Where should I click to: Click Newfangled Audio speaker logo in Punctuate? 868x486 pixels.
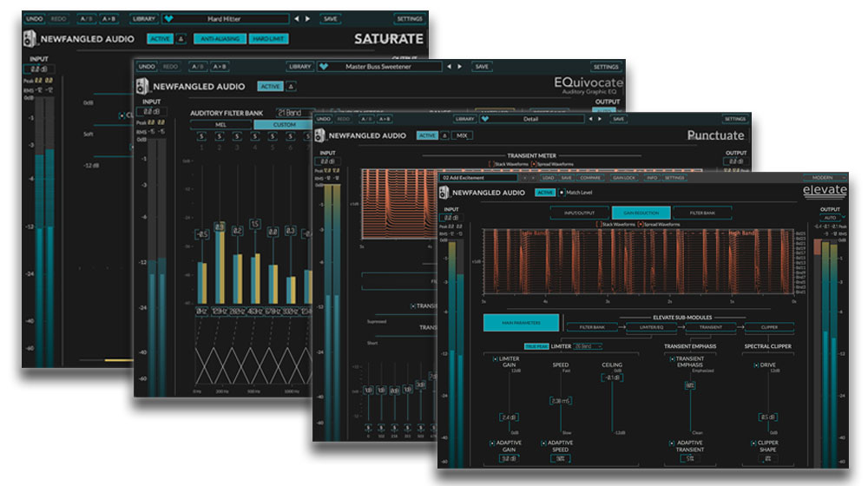(319, 135)
